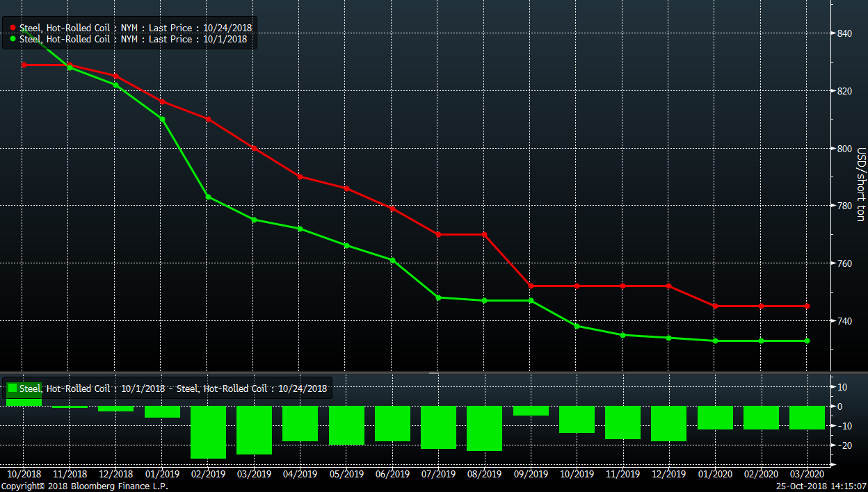The width and height of the screenshot is (868, 492).
Task: Click the red legend marker for 10/24/2018 series
Action: 13,28
